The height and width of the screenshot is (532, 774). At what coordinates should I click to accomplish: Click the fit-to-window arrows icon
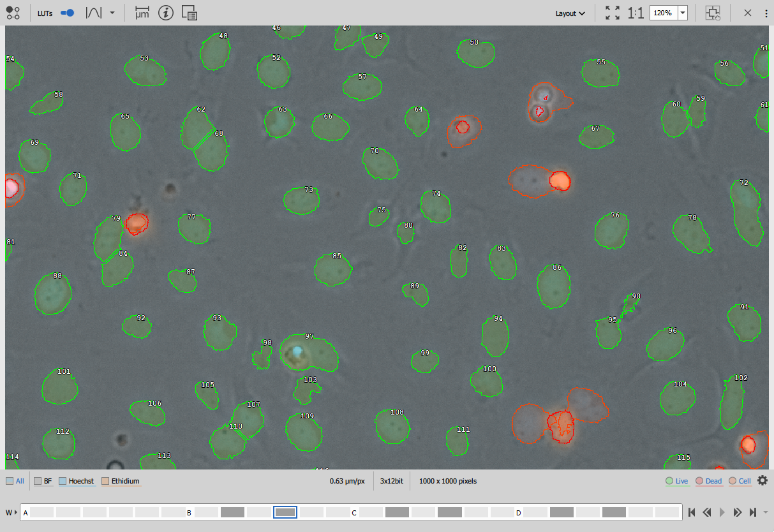coord(612,13)
